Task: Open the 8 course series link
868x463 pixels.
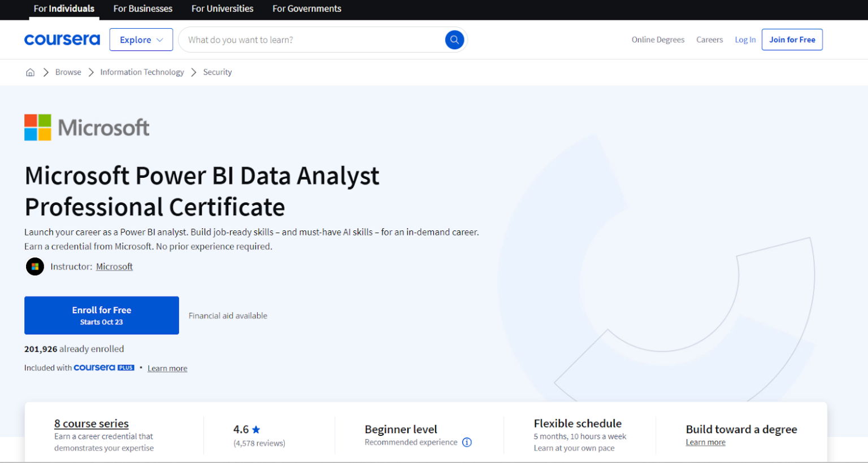Action: pos(91,423)
